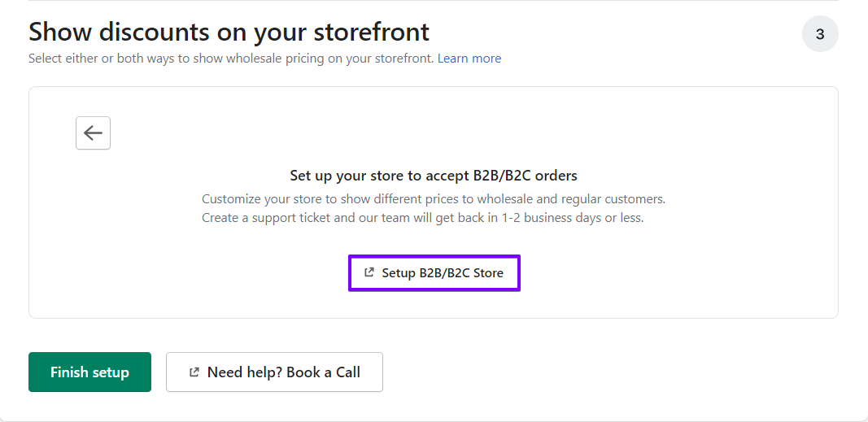Select the step 3 circle badge

[x=820, y=33]
